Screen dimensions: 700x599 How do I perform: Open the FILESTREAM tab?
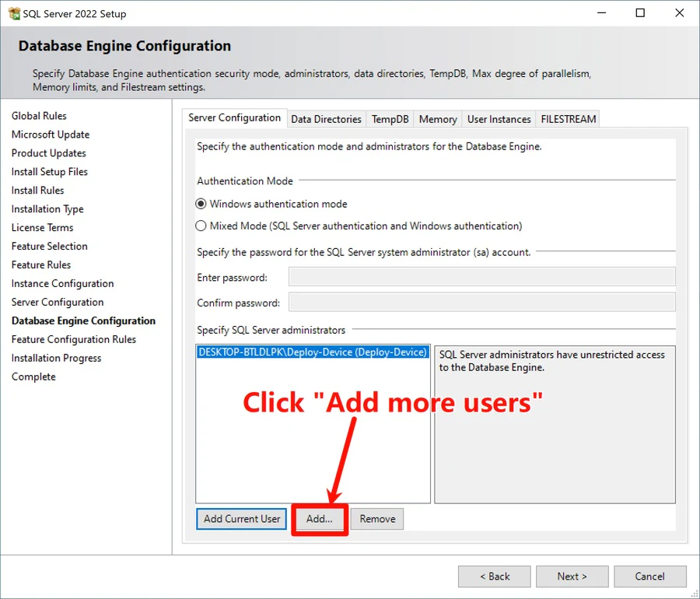pos(569,119)
